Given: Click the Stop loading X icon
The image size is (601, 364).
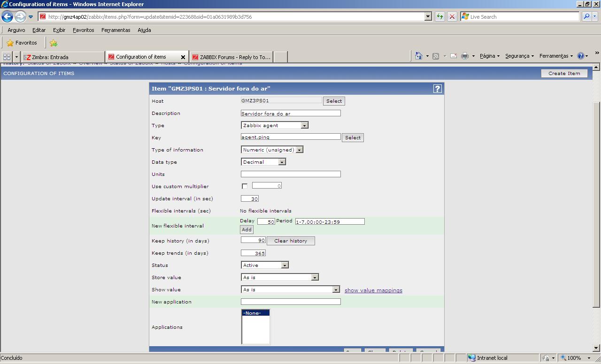Looking at the screenshot, I should (x=452, y=17).
